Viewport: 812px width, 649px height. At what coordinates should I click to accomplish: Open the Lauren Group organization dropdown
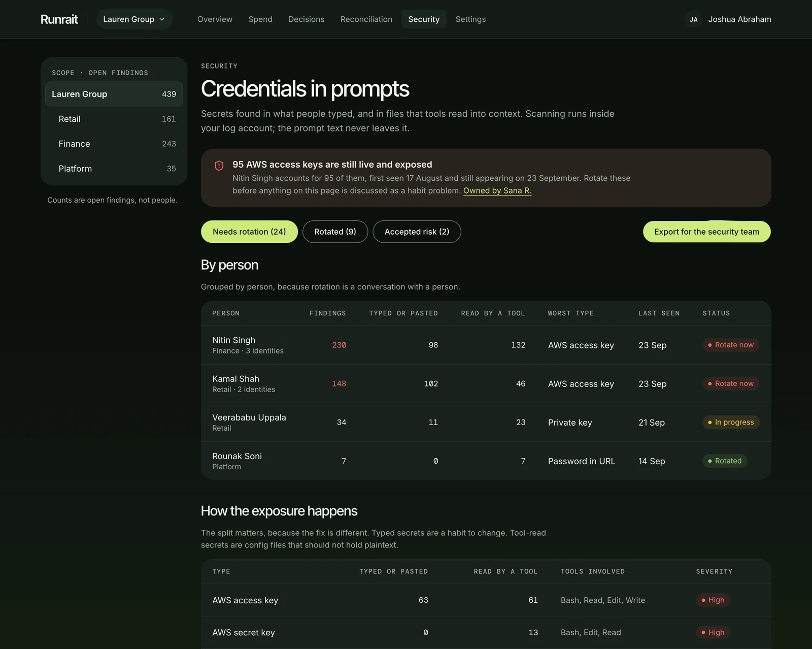[134, 19]
